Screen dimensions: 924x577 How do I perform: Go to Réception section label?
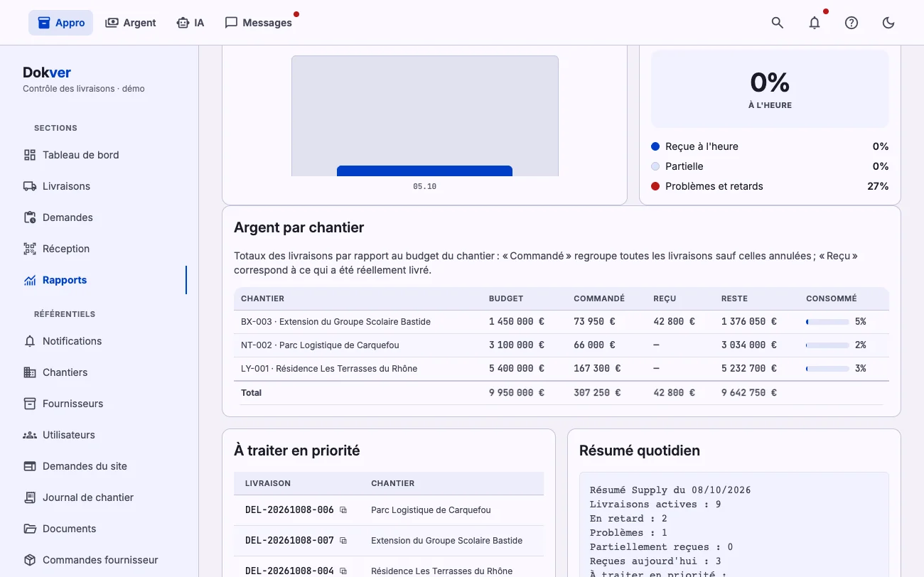tap(66, 249)
